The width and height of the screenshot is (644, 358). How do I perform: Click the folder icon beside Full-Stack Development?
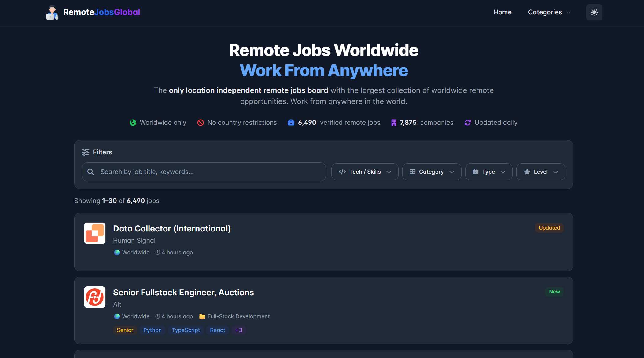(x=202, y=316)
